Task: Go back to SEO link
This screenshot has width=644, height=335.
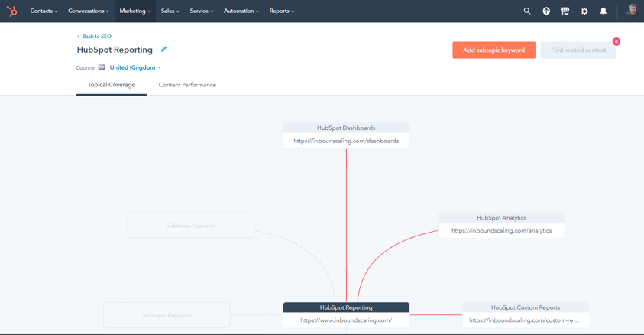Action: point(94,37)
